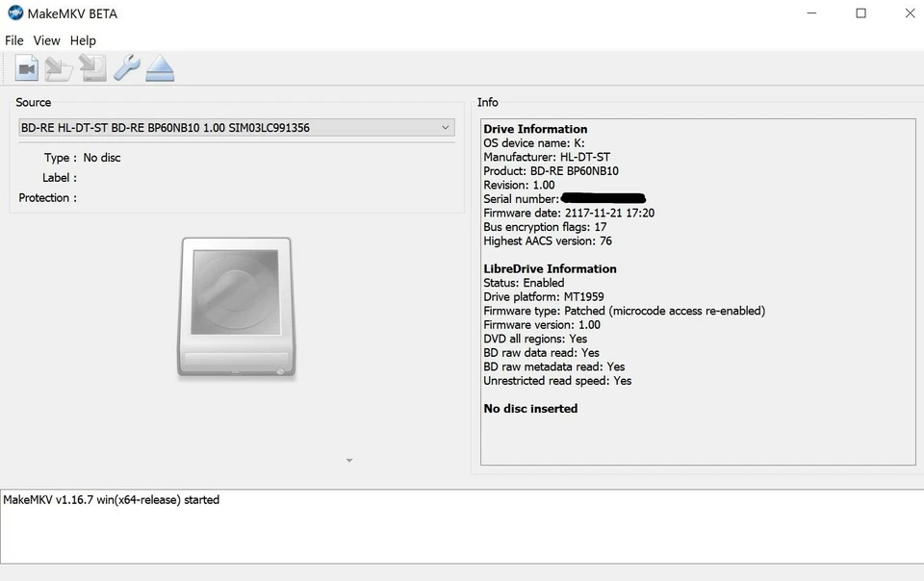Click the drive illustration thumbnail
Screen dimensions: 924x581
[x=236, y=306]
